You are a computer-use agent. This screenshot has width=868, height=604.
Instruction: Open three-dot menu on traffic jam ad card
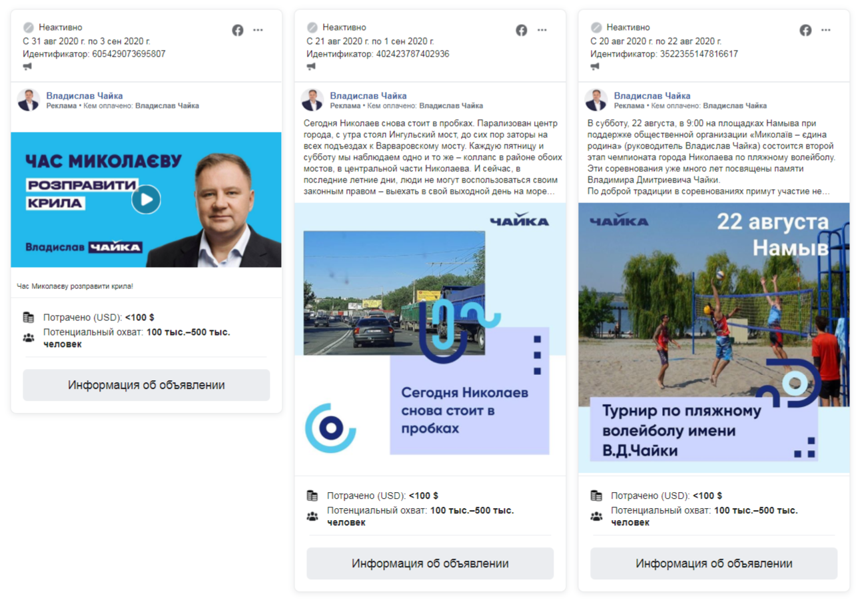[542, 30]
